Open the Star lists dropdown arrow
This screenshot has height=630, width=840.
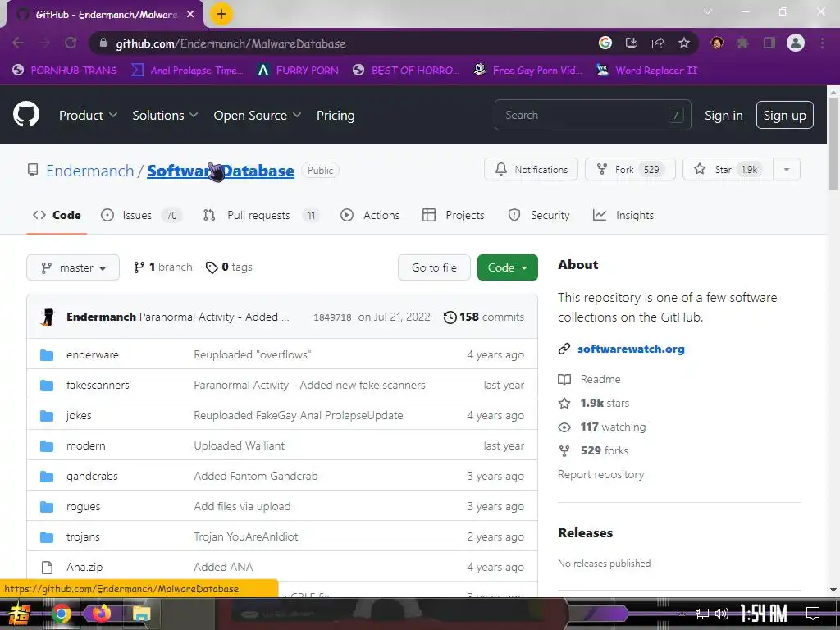pyautogui.click(x=787, y=169)
